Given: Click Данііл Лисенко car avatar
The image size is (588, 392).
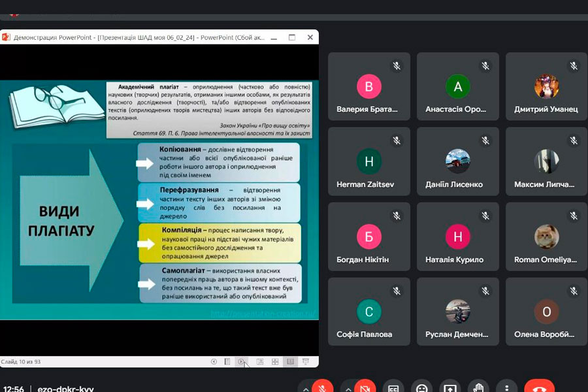Looking at the screenshot, I should [458, 161].
